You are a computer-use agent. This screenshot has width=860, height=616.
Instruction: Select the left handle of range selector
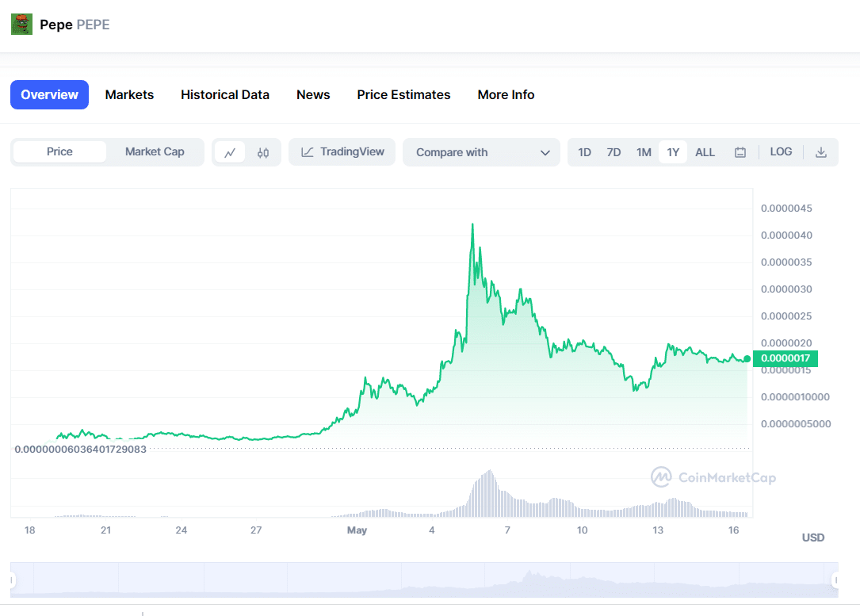coord(12,580)
